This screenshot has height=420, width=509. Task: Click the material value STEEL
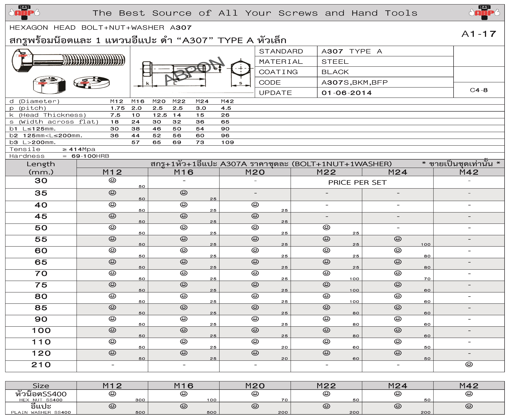(335, 62)
